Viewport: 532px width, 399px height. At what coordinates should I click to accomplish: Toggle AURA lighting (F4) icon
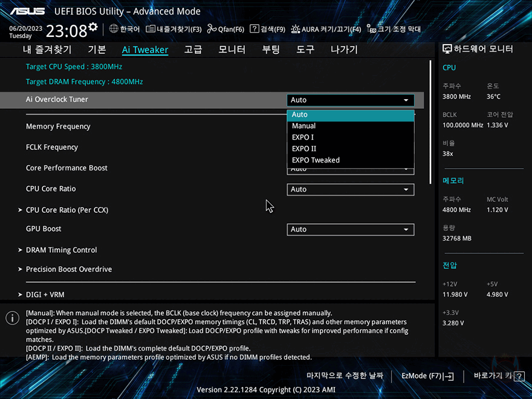tap(296, 29)
